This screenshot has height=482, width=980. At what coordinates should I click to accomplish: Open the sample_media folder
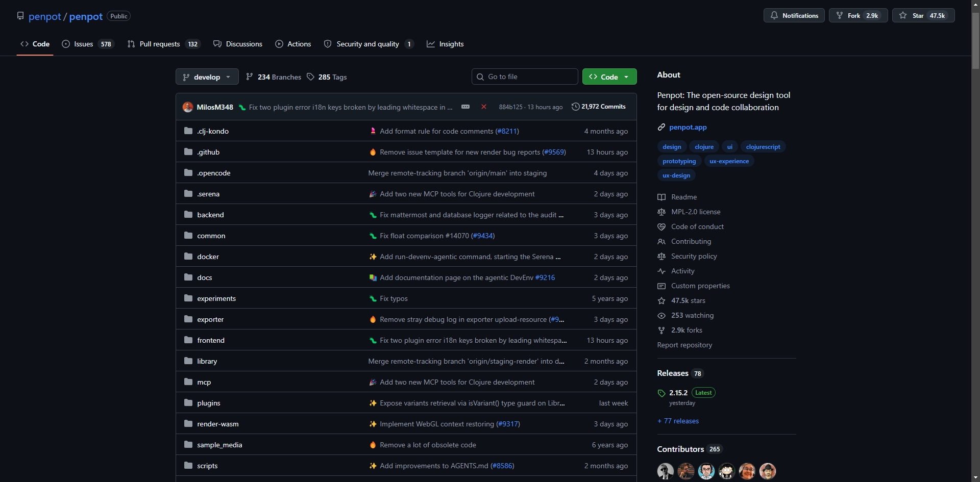[219, 445]
